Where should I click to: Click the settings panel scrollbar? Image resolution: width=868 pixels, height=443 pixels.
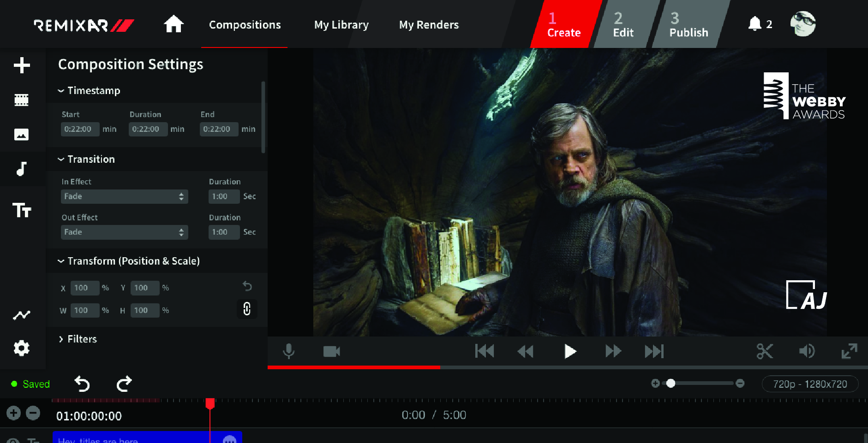tap(263, 118)
